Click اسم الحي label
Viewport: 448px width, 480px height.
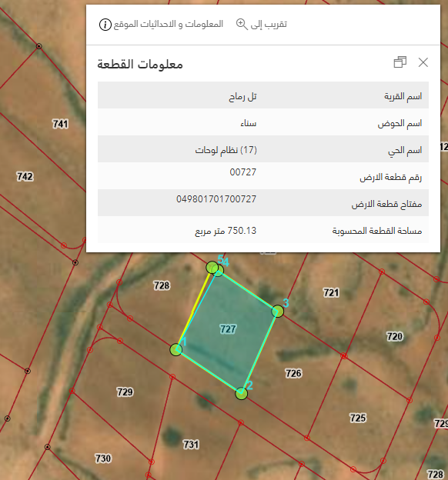coord(405,151)
